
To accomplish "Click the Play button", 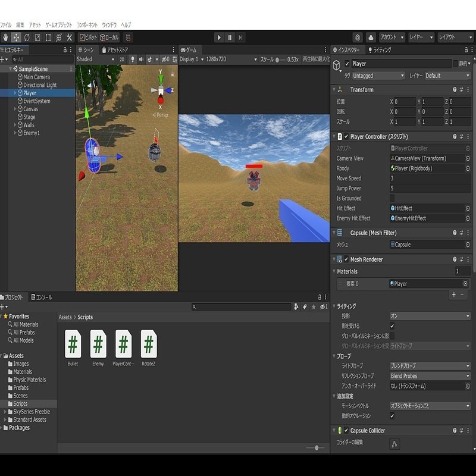I will 219,37.
